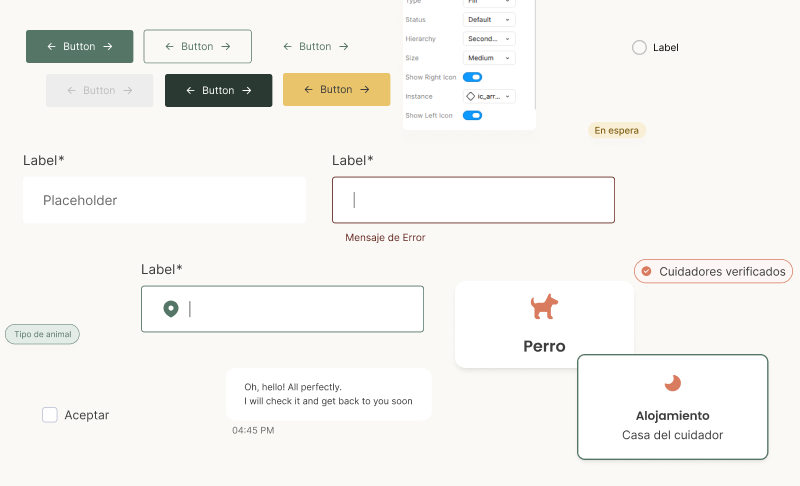Viewport: 800px width, 486px height.
Task: Click diamond instance icon in Instance field
Action: [470, 96]
